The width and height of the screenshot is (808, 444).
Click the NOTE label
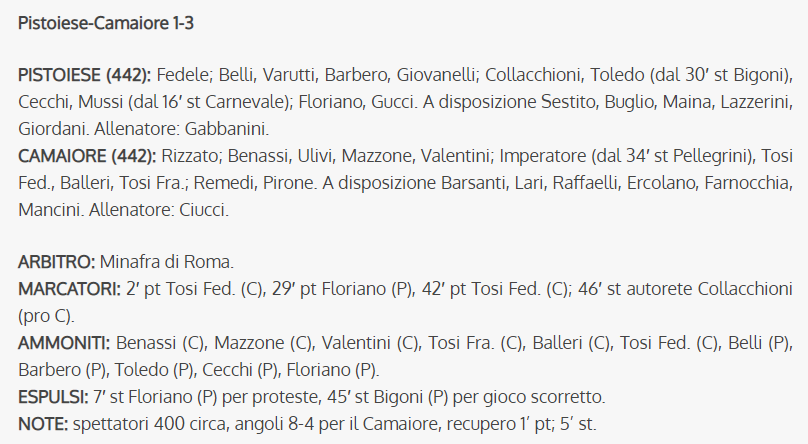click(43, 424)
